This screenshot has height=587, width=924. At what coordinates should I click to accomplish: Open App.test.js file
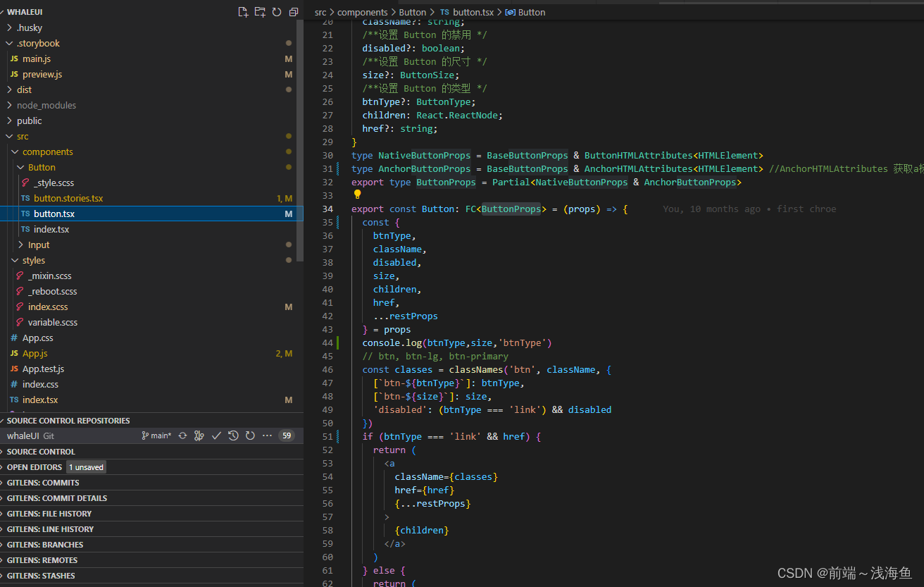click(x=151, y=369)
